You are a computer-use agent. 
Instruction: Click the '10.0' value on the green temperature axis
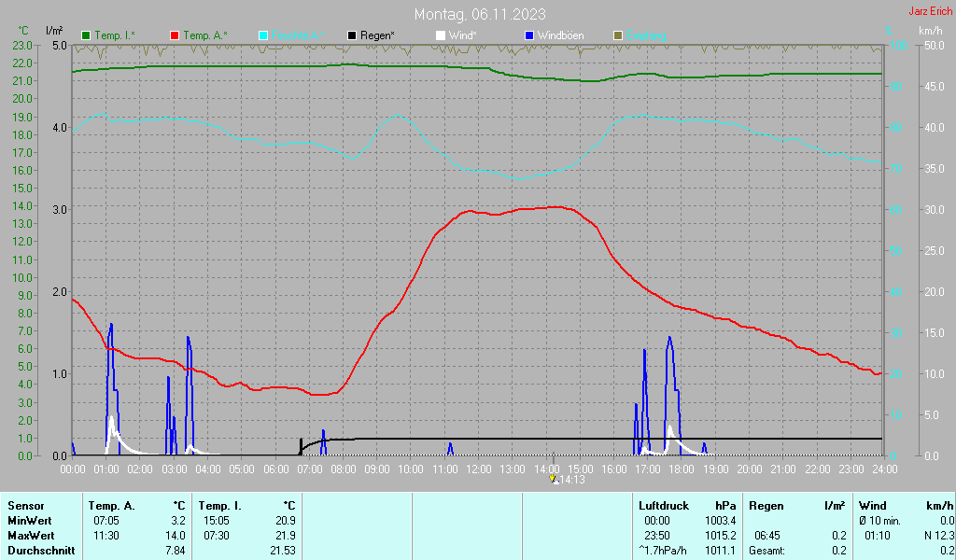click(22, 278)
